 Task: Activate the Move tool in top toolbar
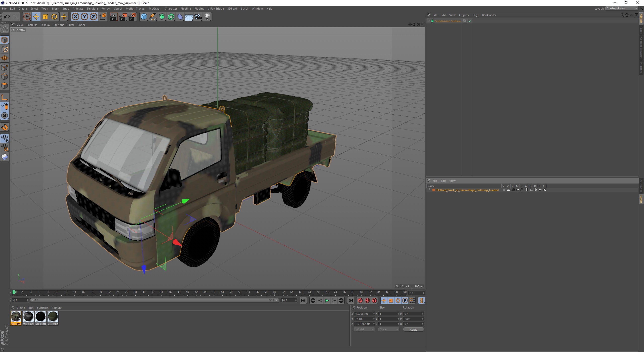36,17
